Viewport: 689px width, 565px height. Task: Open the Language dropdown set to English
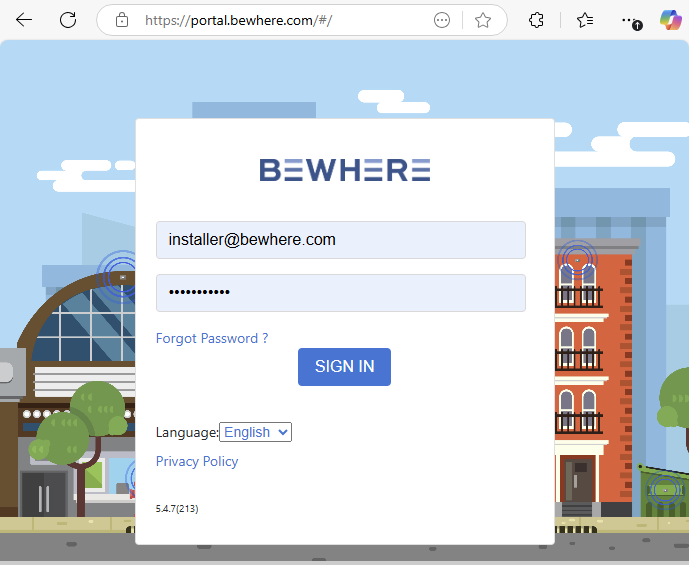point(255,432)
